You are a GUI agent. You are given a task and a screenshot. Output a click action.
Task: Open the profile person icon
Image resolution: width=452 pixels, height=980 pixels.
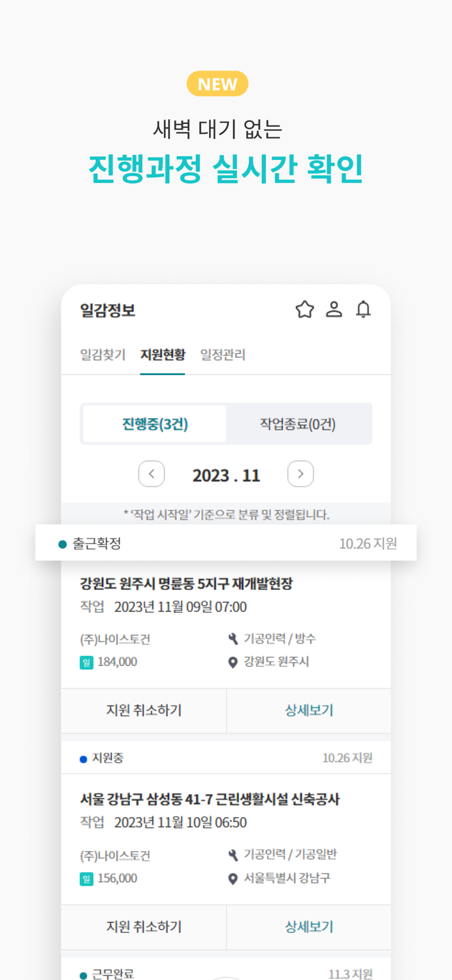(334, 310)
